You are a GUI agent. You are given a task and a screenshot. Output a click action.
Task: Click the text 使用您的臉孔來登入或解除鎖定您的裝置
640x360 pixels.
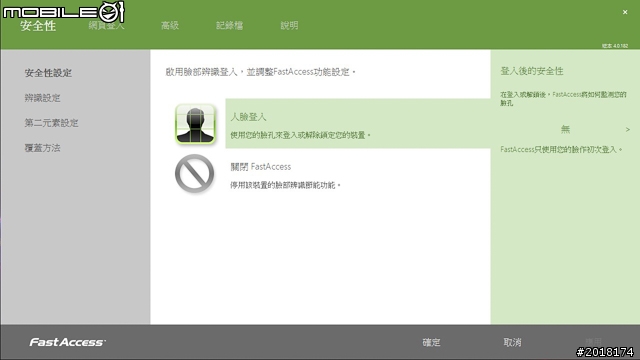(300, 135)
